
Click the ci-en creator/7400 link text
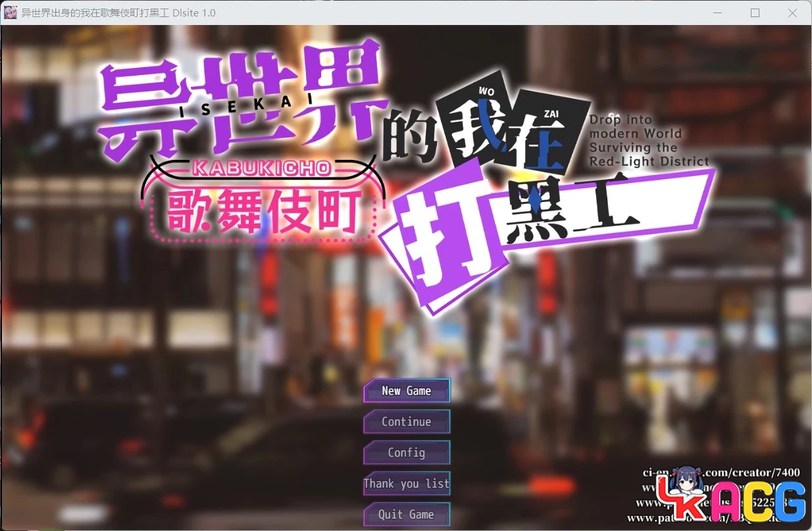tap(722, 472)
